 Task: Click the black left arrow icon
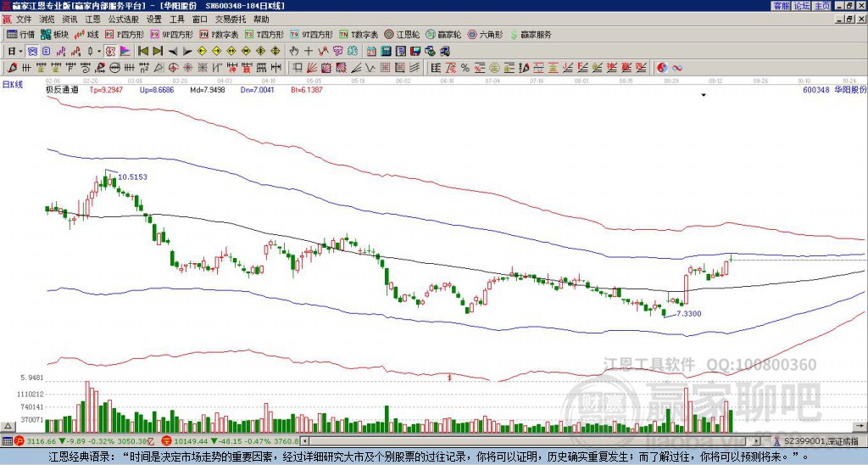(x=173, y=52)
